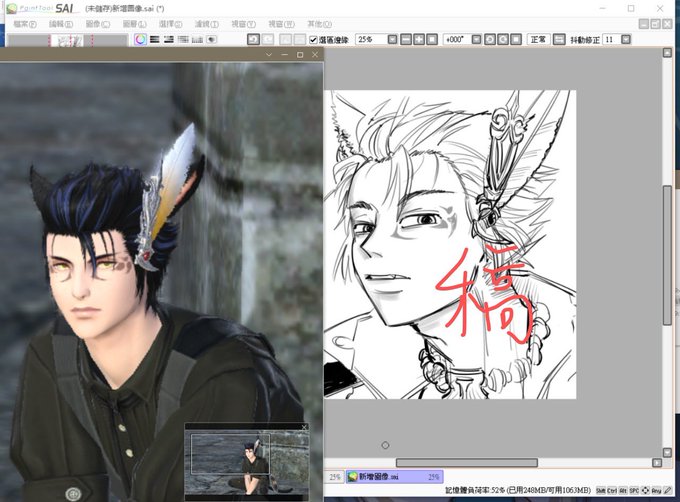Click the greyed invert selection icon
The width and height of the screenshot is (680, 502).
[300, 39]
